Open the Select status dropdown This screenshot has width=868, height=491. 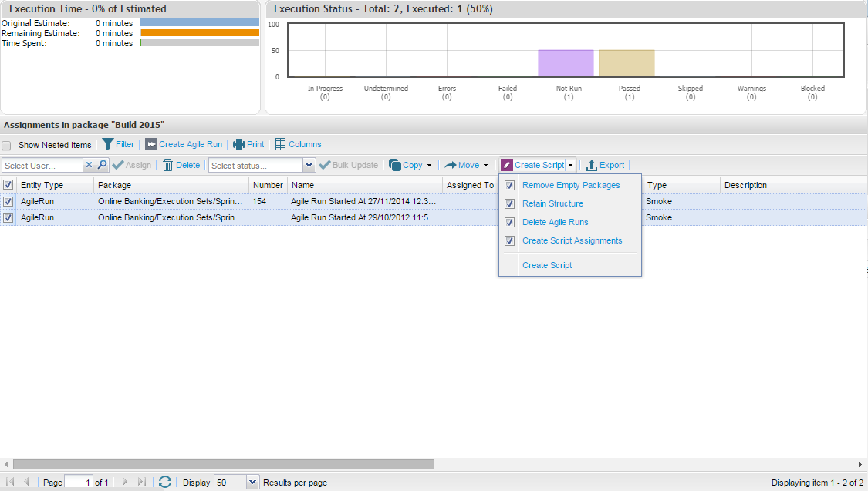pyautogui.click(x=309, y=165)
